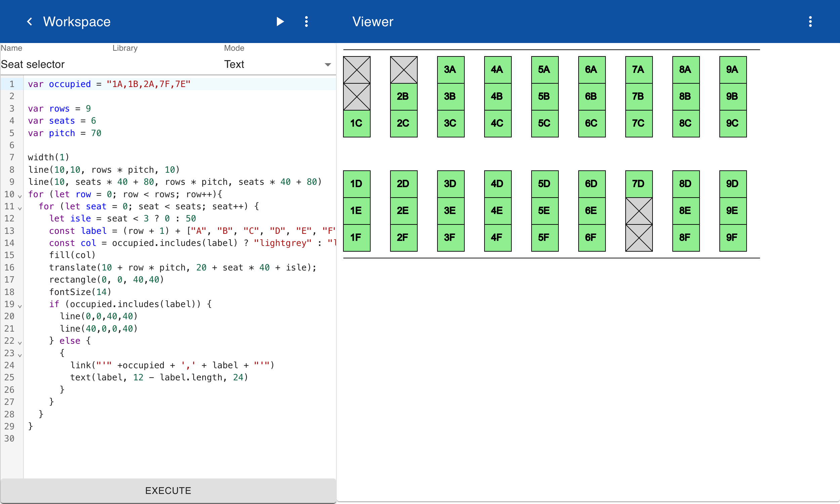840x504 pixels.
Task: Select seat 3A in the viewer
Action: coord(451,70)
